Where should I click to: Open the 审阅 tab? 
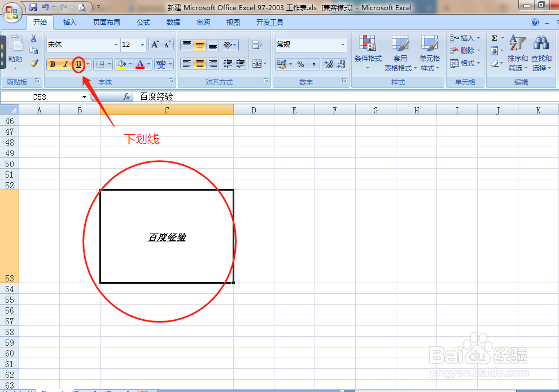click(203, 23)
